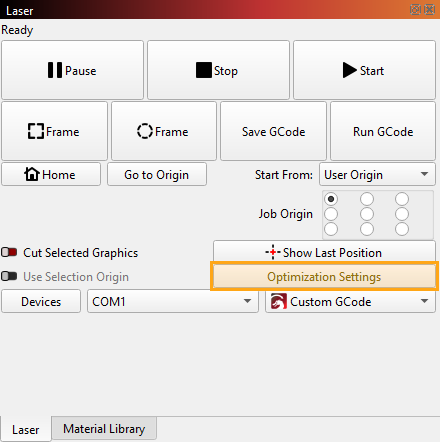This screenshot has width=440, height=442.
Task: Select middle-left Job Origin radio
Action: point(331,214)
